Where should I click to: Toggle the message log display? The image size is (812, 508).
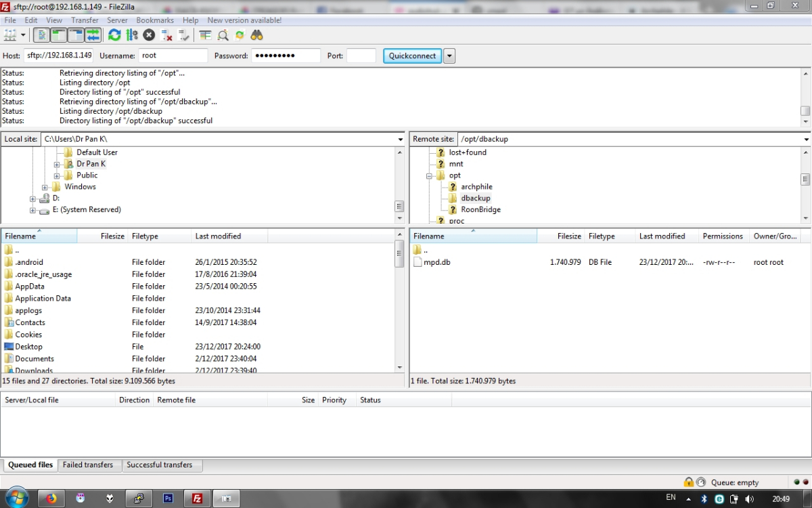click(x=41, y=34)
